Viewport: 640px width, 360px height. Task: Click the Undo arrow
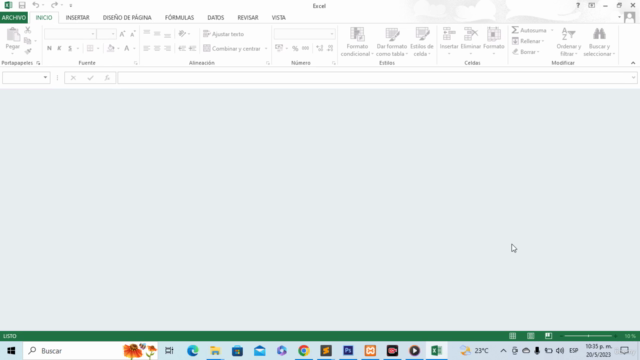tap(36, 5)
